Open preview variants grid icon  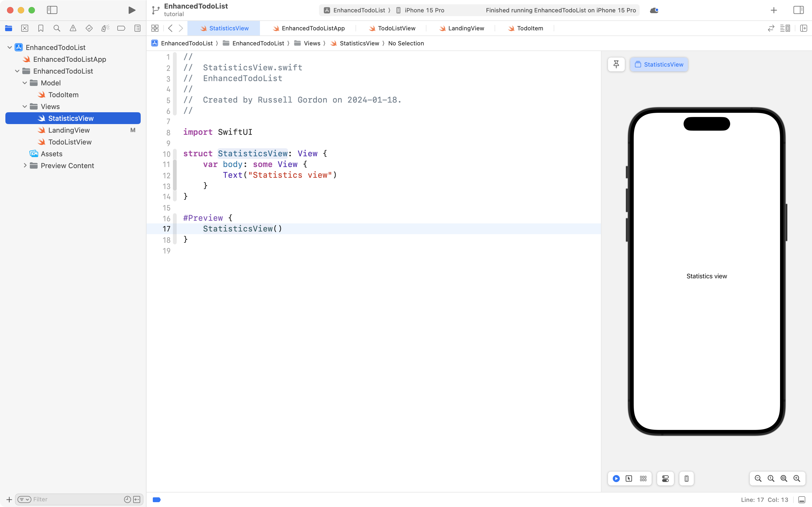point(643,479)
